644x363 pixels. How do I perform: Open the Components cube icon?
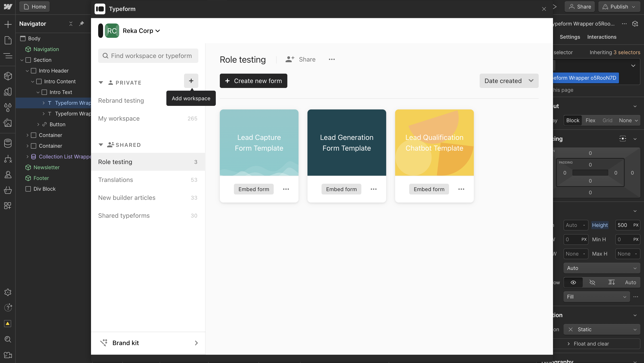click(8, 76)
